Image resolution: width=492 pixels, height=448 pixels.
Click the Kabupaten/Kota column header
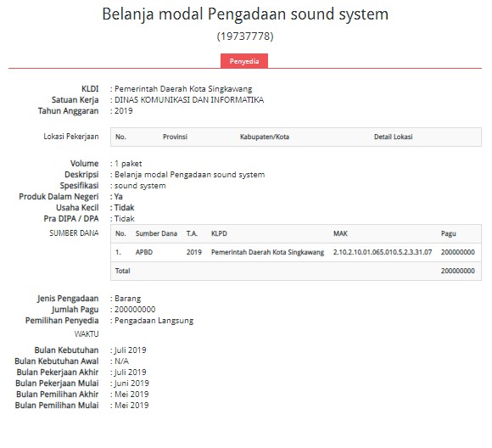click(265, 137)
